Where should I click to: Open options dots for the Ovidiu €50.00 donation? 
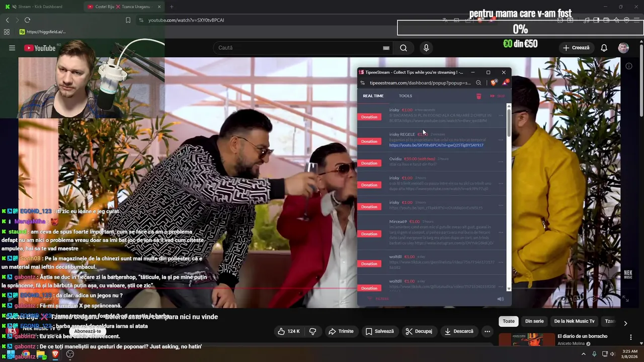501,162
